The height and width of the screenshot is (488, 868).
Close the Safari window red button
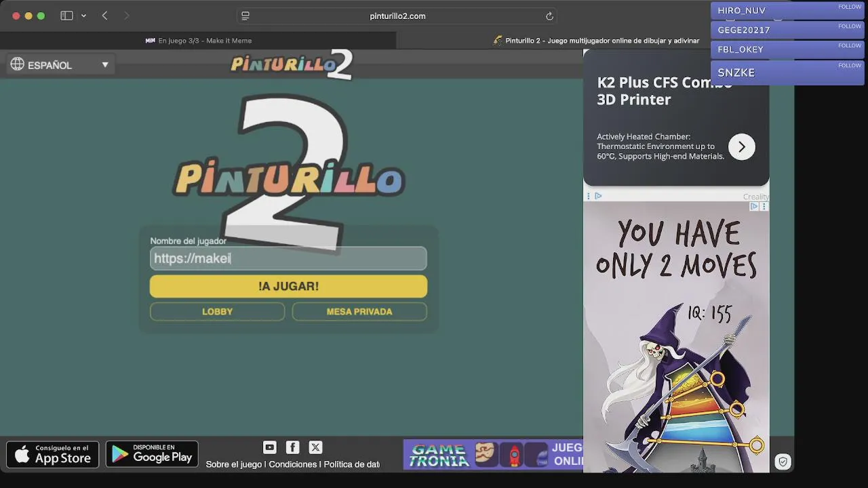tap(16, 16)
